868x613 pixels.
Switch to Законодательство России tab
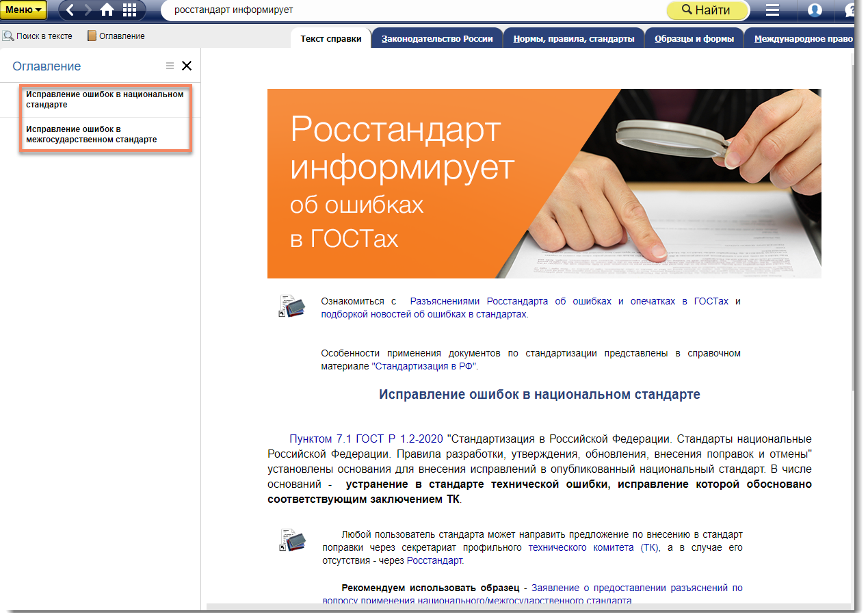tap(437, 38)
